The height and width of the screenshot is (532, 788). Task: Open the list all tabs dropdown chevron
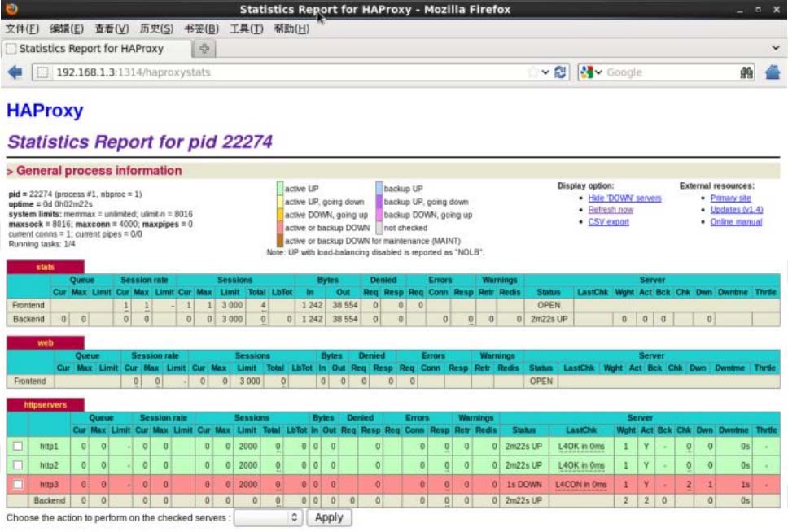click(776, 48)
